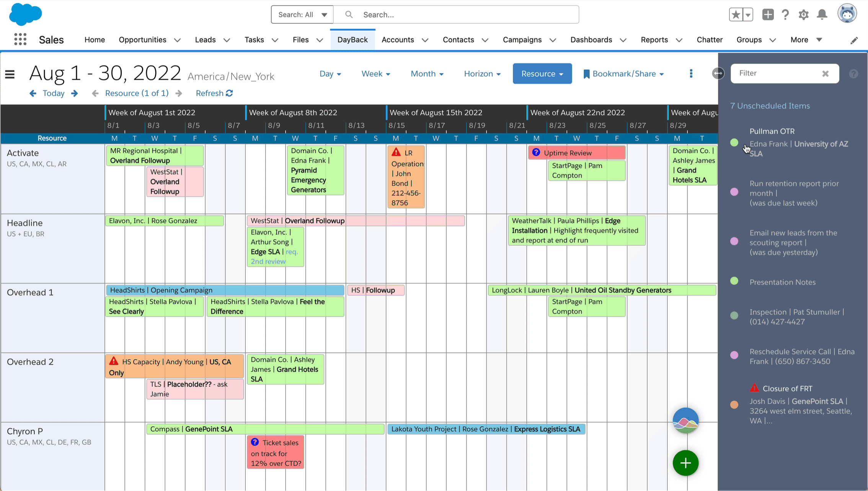The width and height of the screenshot is (868, 491).
Task: Open the More navigation dropdown
Action: [x=806, y=40]
